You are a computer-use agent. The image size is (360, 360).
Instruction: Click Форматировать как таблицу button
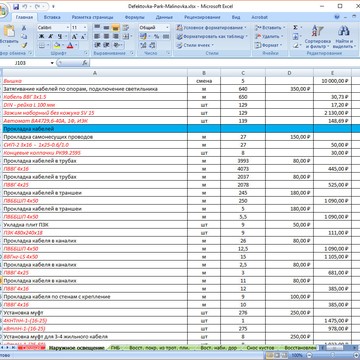click(x=211, y=36)
